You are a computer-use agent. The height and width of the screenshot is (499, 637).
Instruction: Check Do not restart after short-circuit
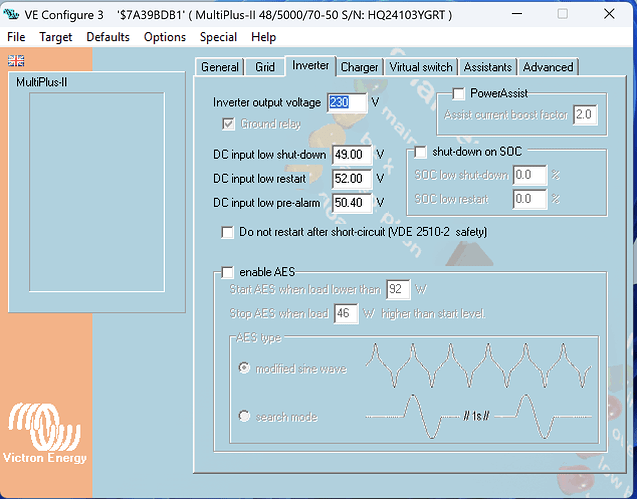228,232
